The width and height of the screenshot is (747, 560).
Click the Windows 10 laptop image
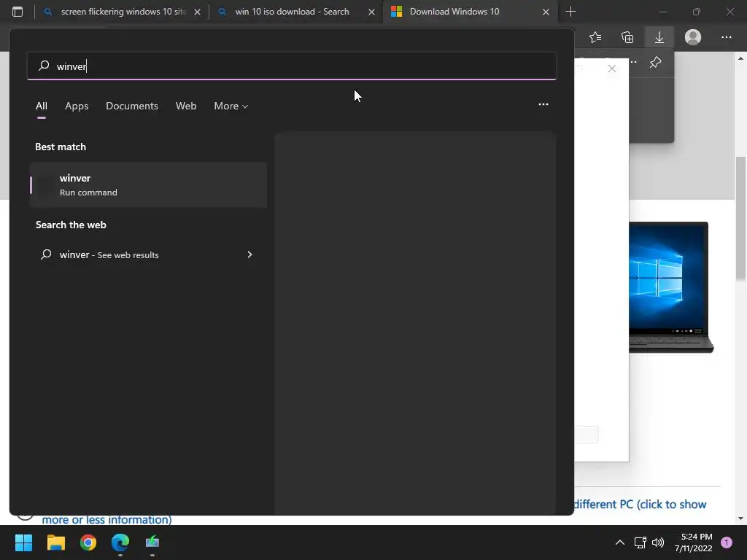pos(671,287)
